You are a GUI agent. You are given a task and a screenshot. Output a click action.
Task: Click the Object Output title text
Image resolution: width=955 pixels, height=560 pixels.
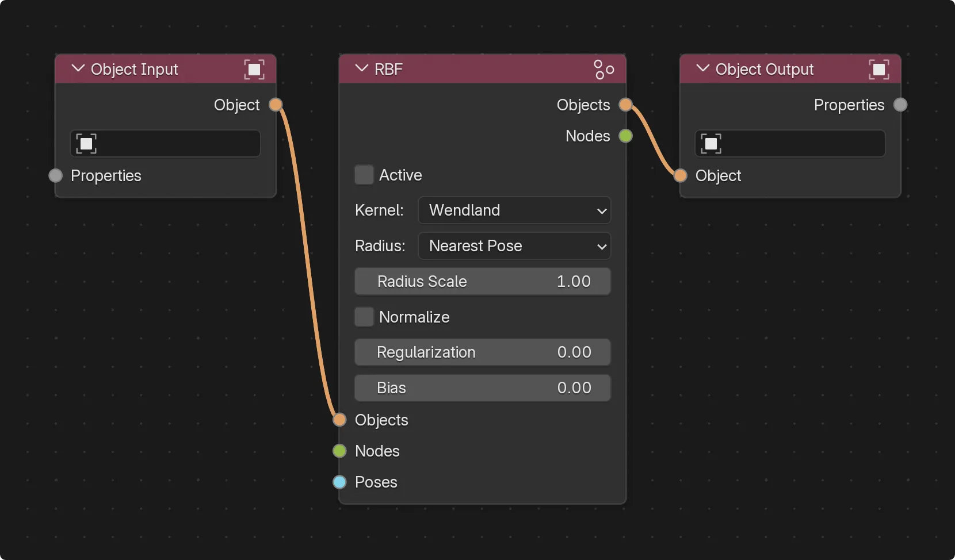pyautogui.click(x=765, y=70)
